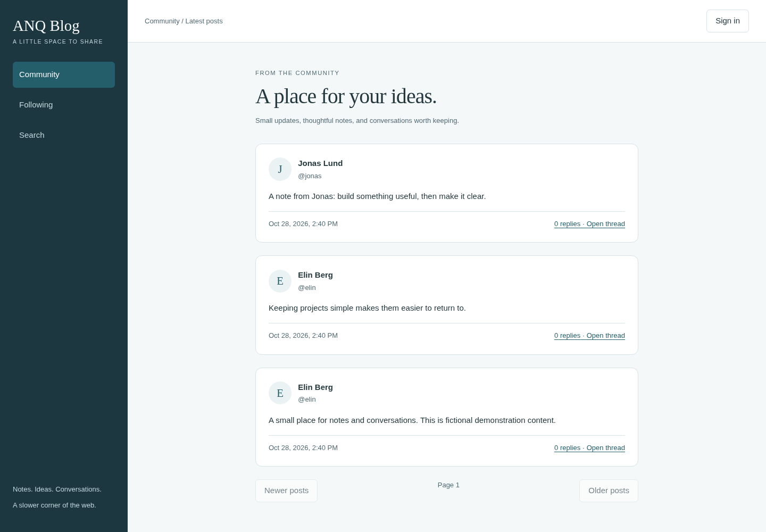The image size is (766, 532).
Task: Click Jonas Lund's J avatar
Action: [x=280, y=169]
